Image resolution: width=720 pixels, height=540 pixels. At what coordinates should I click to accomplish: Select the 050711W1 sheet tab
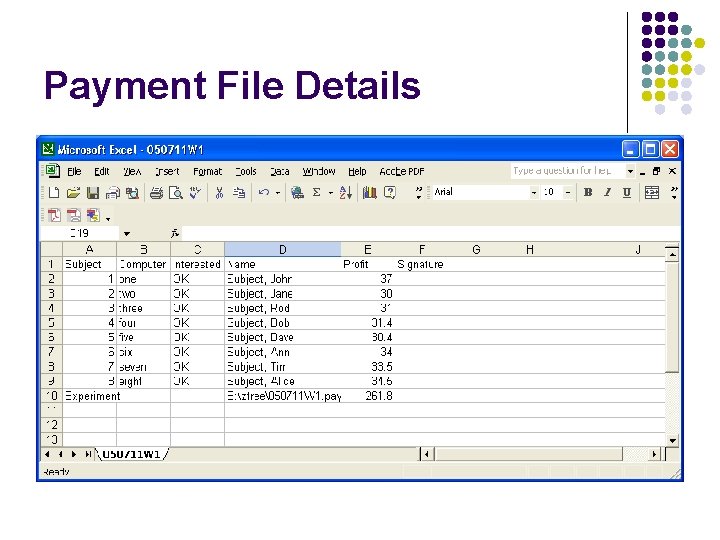(x=131, y=455)
